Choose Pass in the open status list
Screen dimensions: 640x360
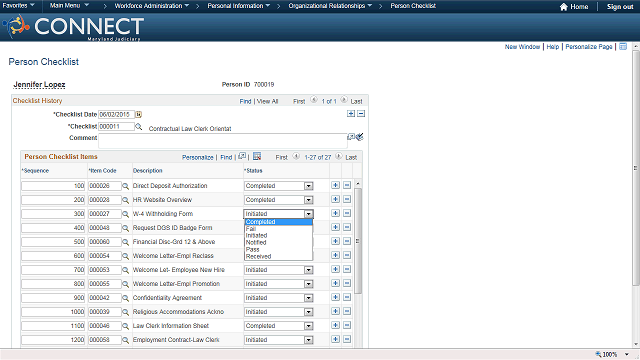(278, 249)
